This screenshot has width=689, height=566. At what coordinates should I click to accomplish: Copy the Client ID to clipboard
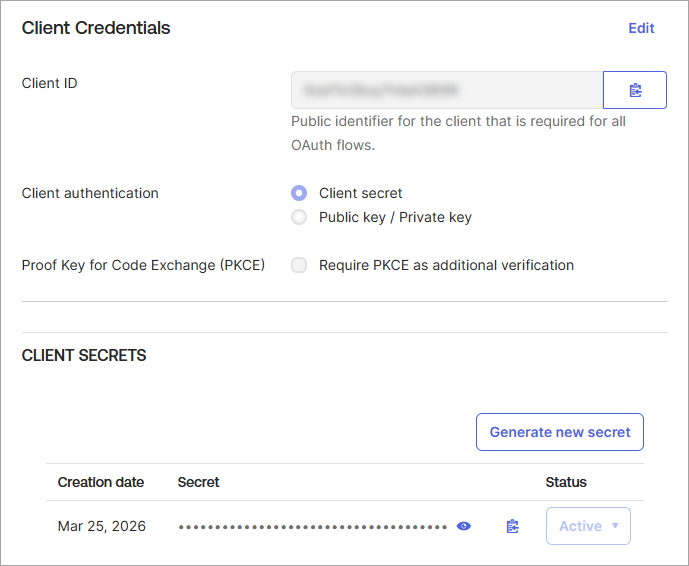click(x=635, y=90)
